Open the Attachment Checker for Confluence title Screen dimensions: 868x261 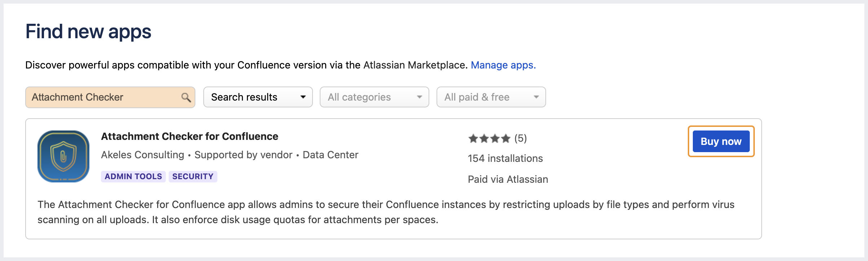190,137
